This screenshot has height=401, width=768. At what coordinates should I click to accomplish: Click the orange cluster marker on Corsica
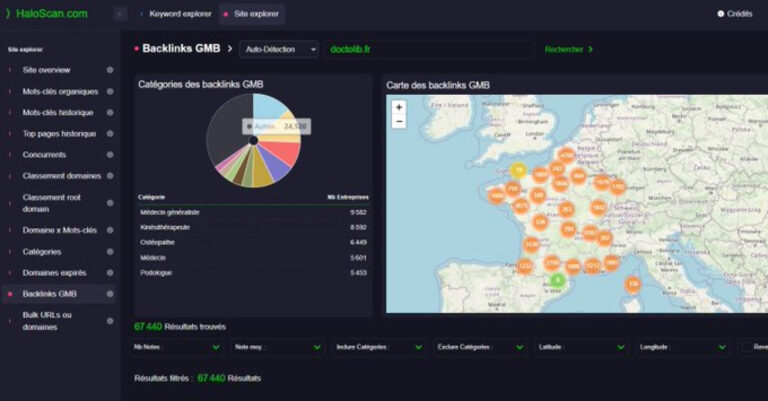[633, 284]
